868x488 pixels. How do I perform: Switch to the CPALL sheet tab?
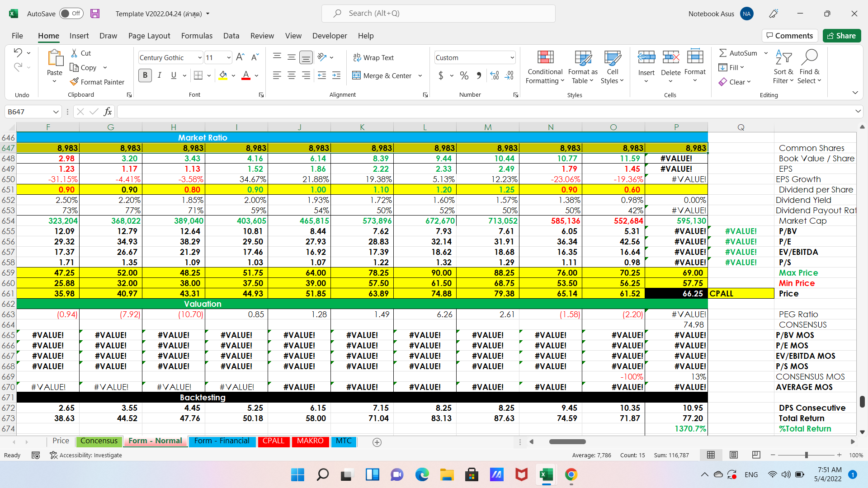tap(273, 441)
